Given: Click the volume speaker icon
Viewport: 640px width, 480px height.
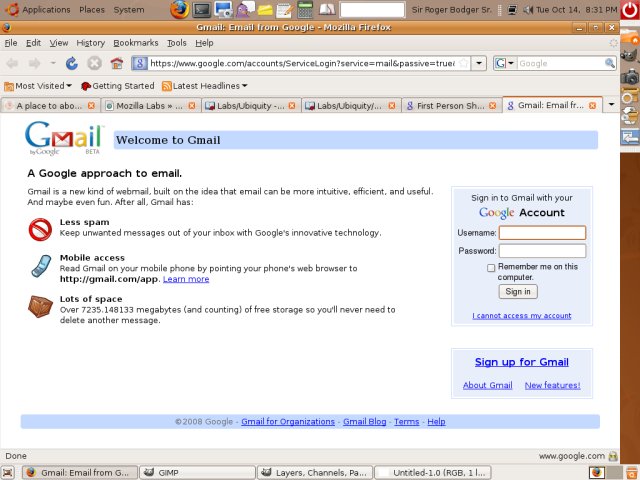Looking at the screenshot, I should click(x=528, y=9).
